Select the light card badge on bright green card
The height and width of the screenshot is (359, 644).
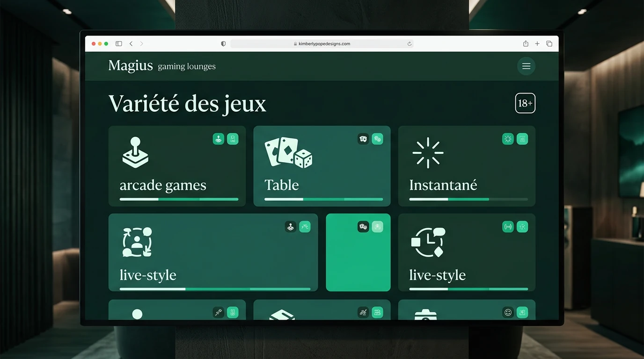(377, 227)
